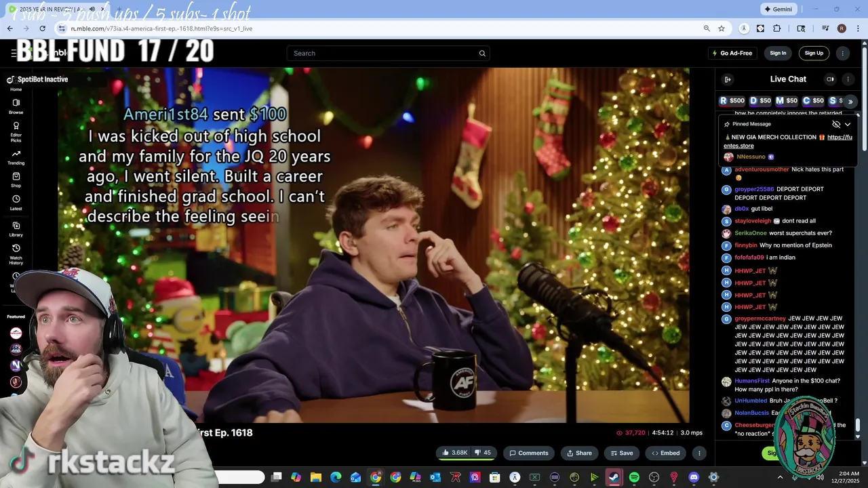Open Live Chat options menu
The height and width of the screenshot is (488, 868).
coord(848,79)
